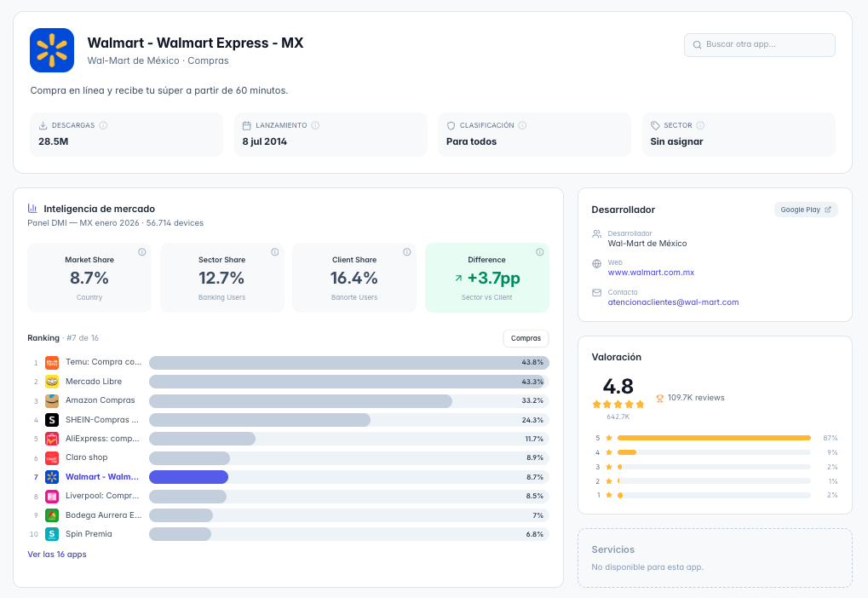Screen dimensions: 868x598
Task: Click the Para todos classification value
Action: (472, 141)
